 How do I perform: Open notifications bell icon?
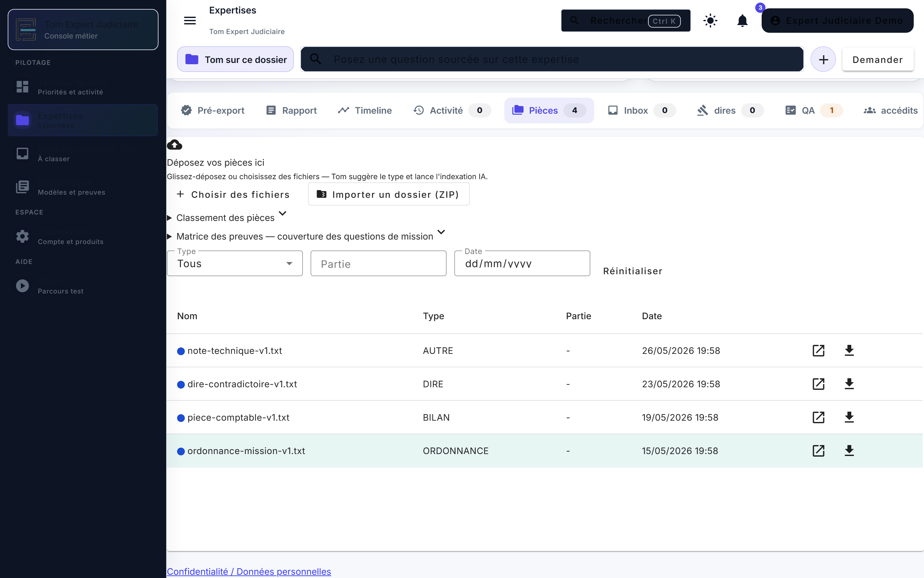(742, 21)
